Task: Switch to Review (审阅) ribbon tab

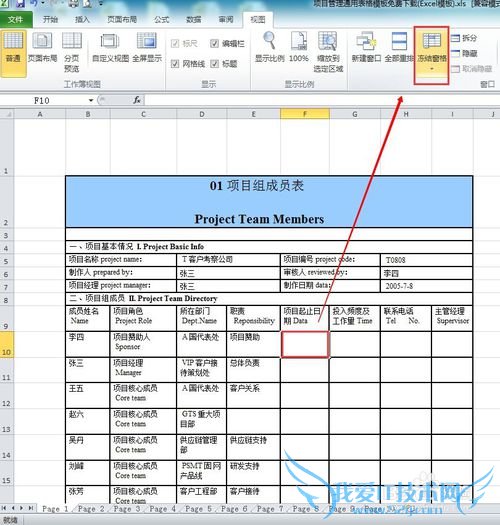Action: 226,19
